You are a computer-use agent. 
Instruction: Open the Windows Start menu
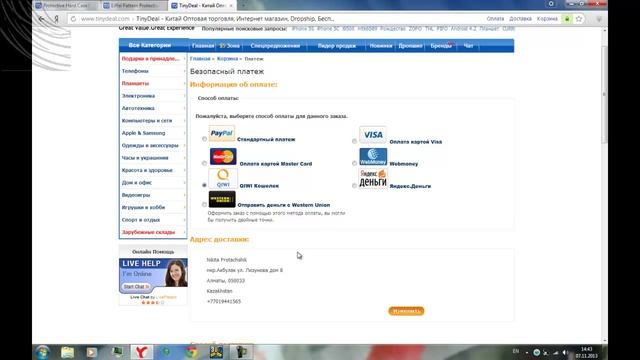[x=42, y=352]
